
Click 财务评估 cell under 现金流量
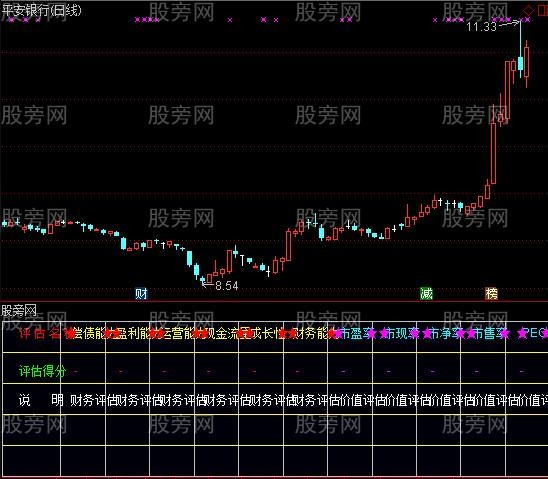pyautogui.click(x=227, y=400)
